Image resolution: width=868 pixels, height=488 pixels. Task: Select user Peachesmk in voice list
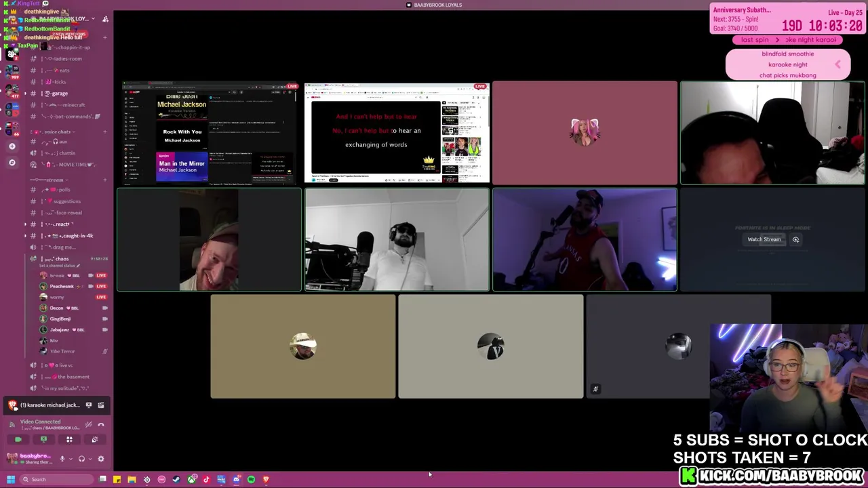point(73,286)
